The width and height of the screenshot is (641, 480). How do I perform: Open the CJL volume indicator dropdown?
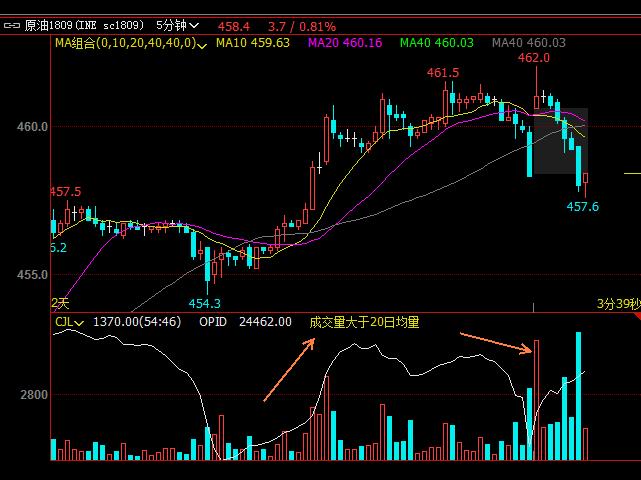coord(69,322)
